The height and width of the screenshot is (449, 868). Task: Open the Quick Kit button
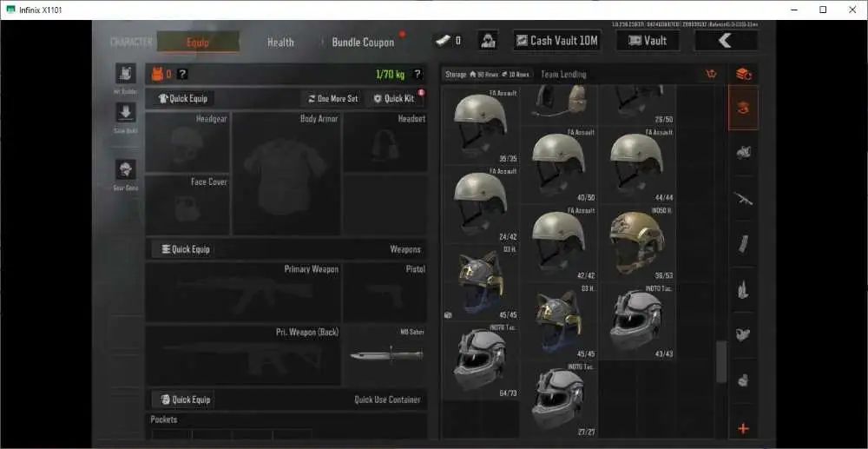(395, 98)
